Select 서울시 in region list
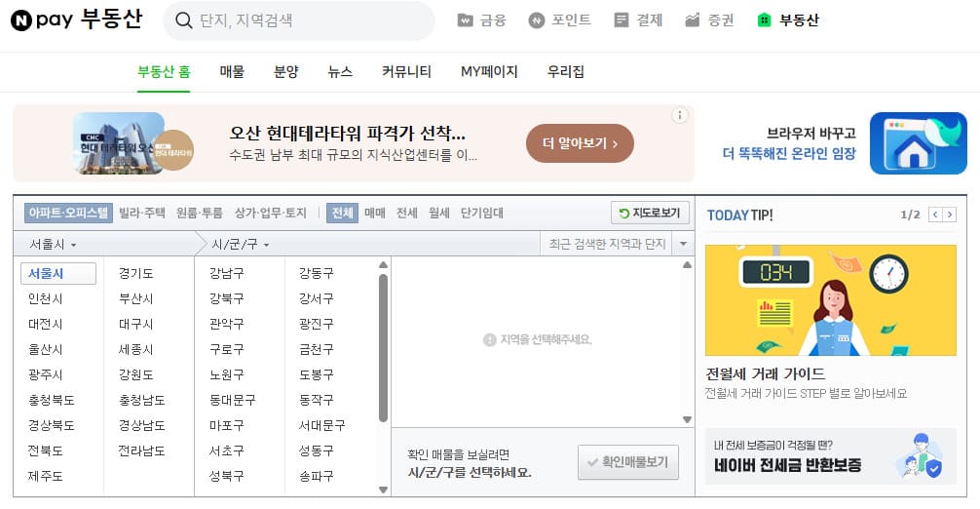Viewport: 980px width, 509px height. click(58, 273)
